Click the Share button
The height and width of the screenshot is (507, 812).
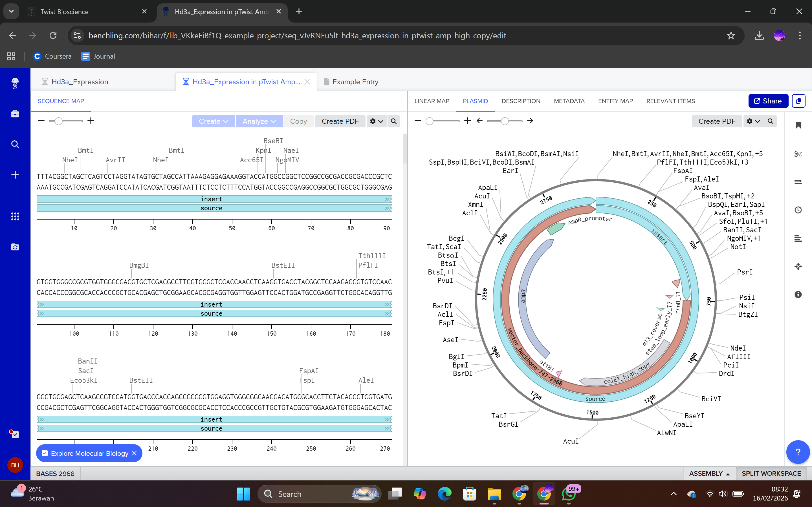click(x=768, y=101)
